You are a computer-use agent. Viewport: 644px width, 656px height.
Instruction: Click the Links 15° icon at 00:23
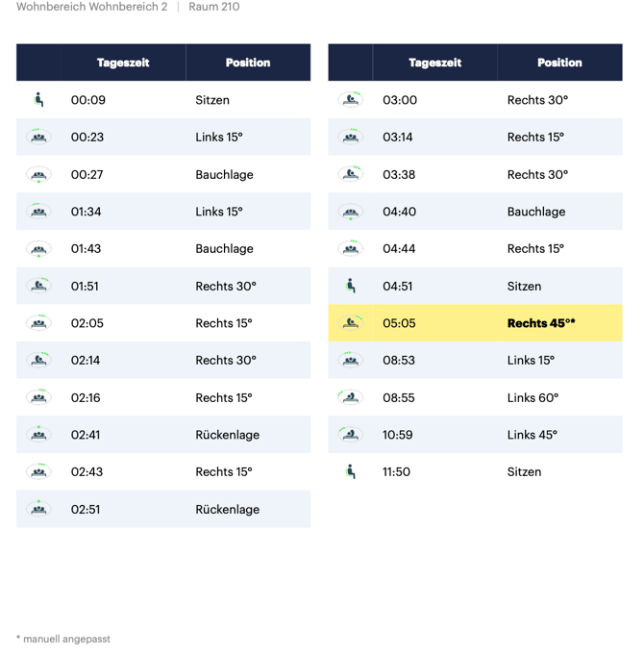tap(38, 137)
